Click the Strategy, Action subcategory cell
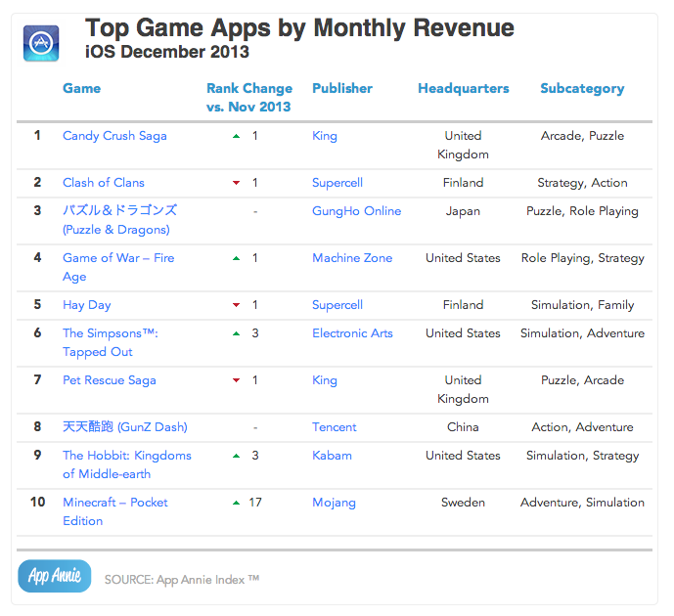This screenshot has width=674, height=616. pyautogui.click(x=582, y=183)
